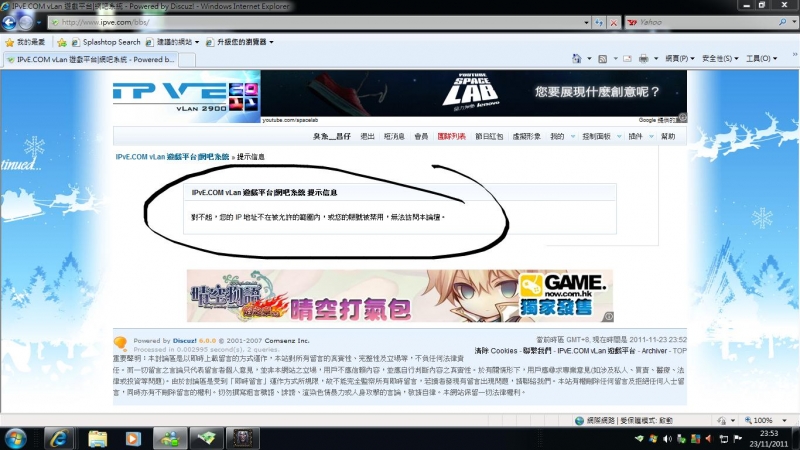This screenshot has width=800, height=450.
Task: Open 短消息 messages link
Action: (x=394, y=136)
